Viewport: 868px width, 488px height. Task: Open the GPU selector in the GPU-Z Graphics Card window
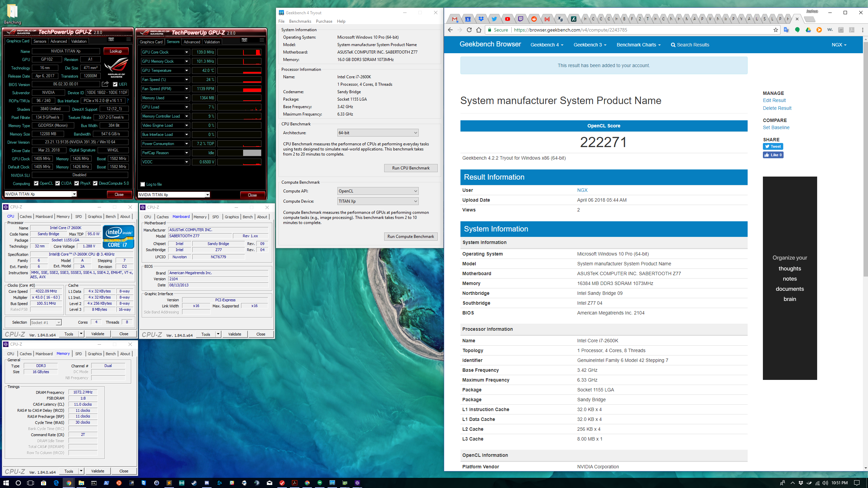pos(41,194)
